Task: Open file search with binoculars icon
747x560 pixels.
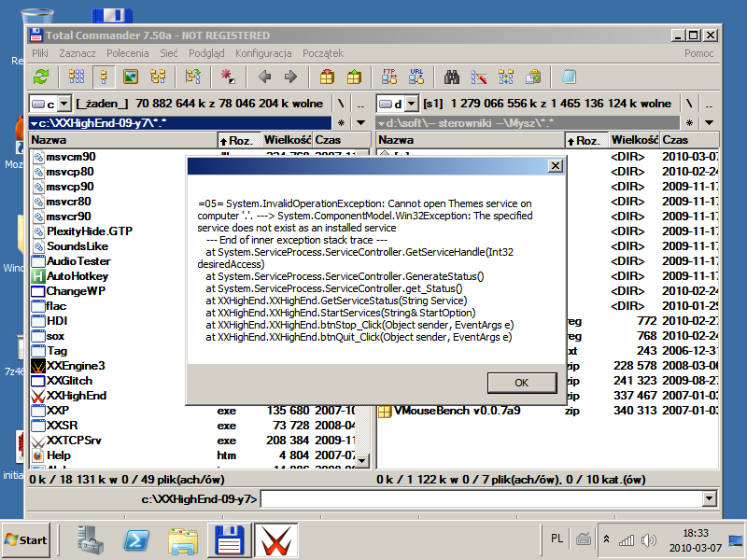Action: 452,77
